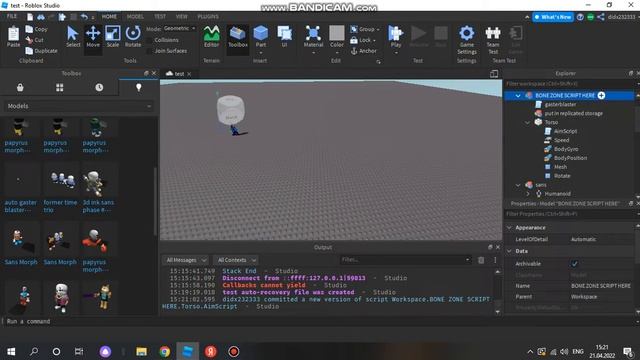The width and height of the screenshot is (640, 360).
Task: Toggle the Archivable property checkbox
Action: 574,264
